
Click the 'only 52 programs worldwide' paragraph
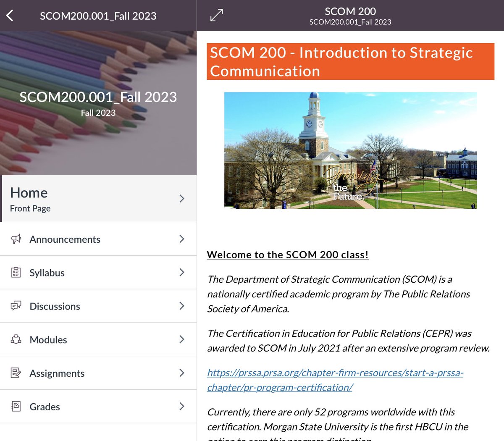(338, 425)
